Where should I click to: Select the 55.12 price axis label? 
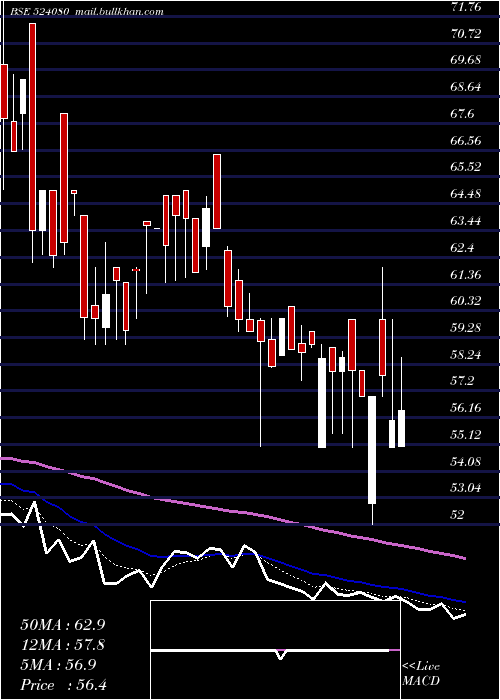(x=466, y=434)
